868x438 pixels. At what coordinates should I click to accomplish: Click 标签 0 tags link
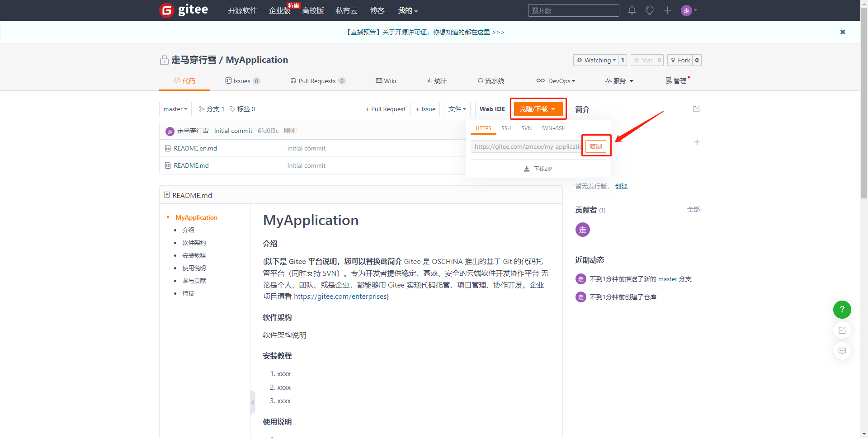[242, 109]
